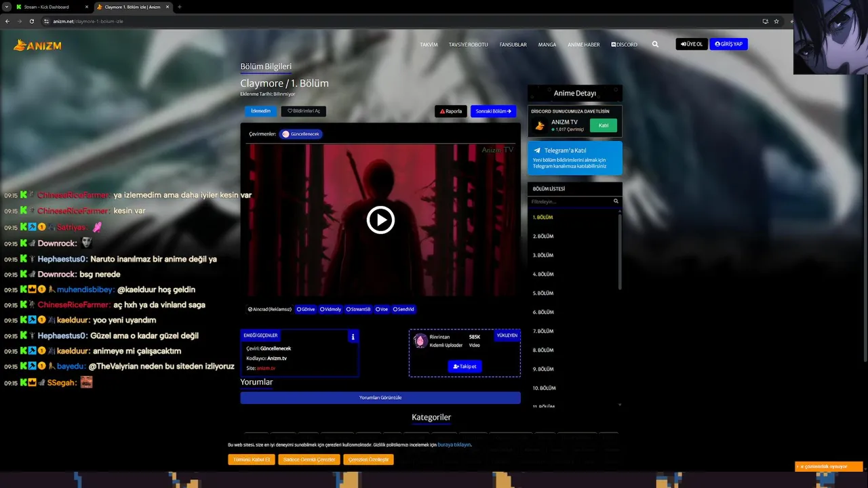Go to Sonraki Bölüm
Viewport: 868px width, 488px height.
(493, 111)
